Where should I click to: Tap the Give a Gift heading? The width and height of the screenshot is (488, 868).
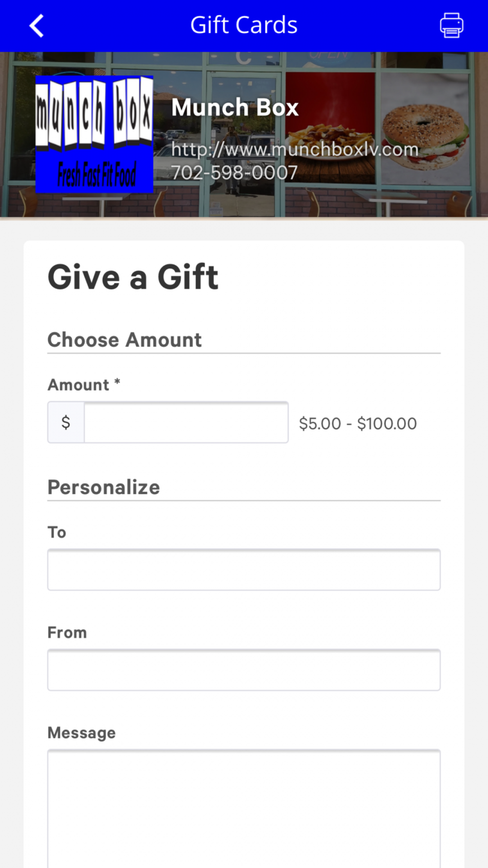(133, 277)
